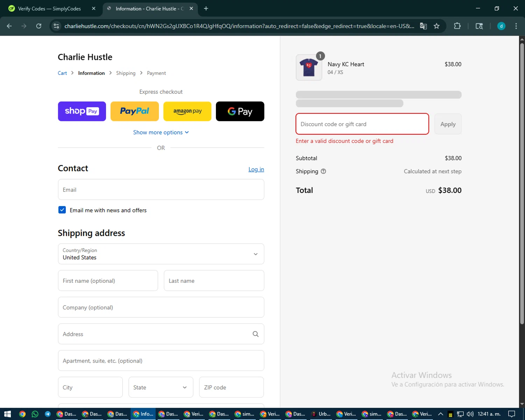The height and width of the screenshot is (420, 525).
Task: Open browser extensions puzzle icon
Action: pyautogui.click(x=457, y=26)
